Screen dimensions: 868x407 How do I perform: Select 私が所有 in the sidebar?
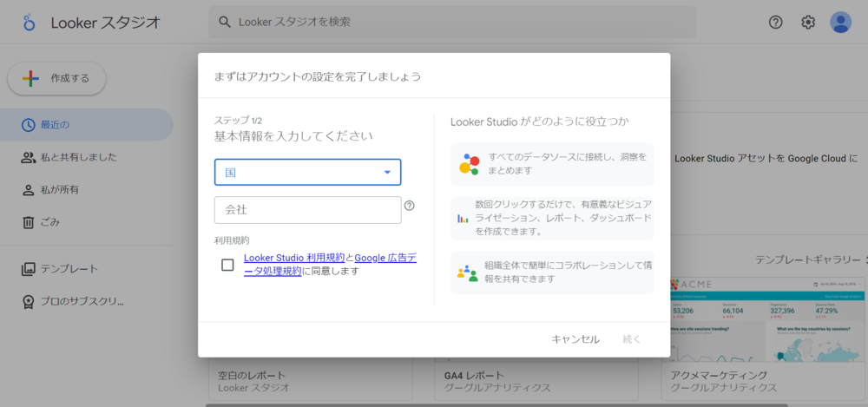point(87,190)
